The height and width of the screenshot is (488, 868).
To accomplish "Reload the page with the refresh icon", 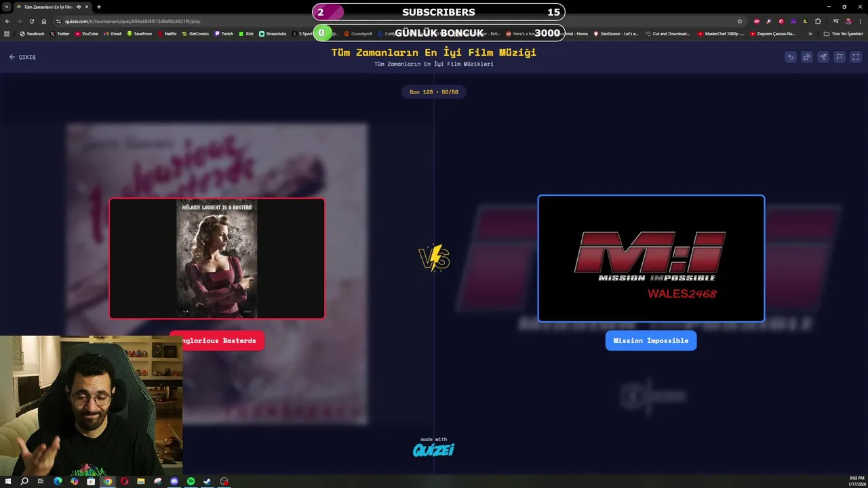I will (x=31, y=21).
